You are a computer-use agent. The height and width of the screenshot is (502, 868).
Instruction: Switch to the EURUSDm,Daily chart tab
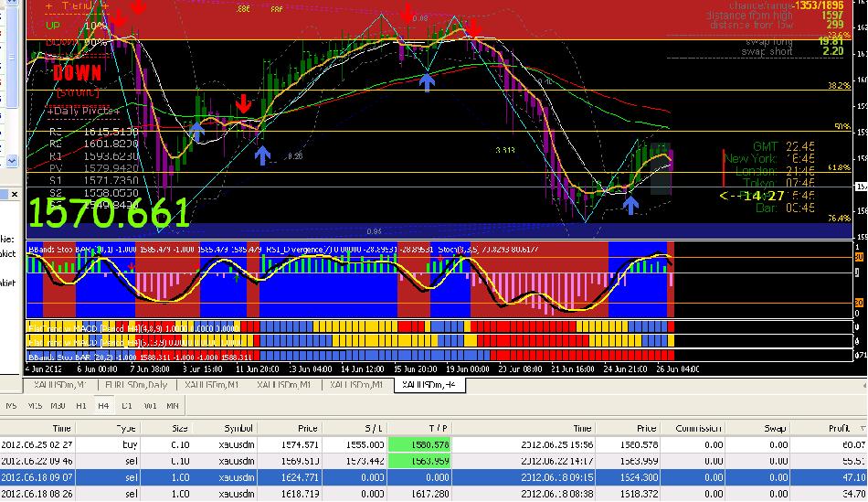pos(132,385)
